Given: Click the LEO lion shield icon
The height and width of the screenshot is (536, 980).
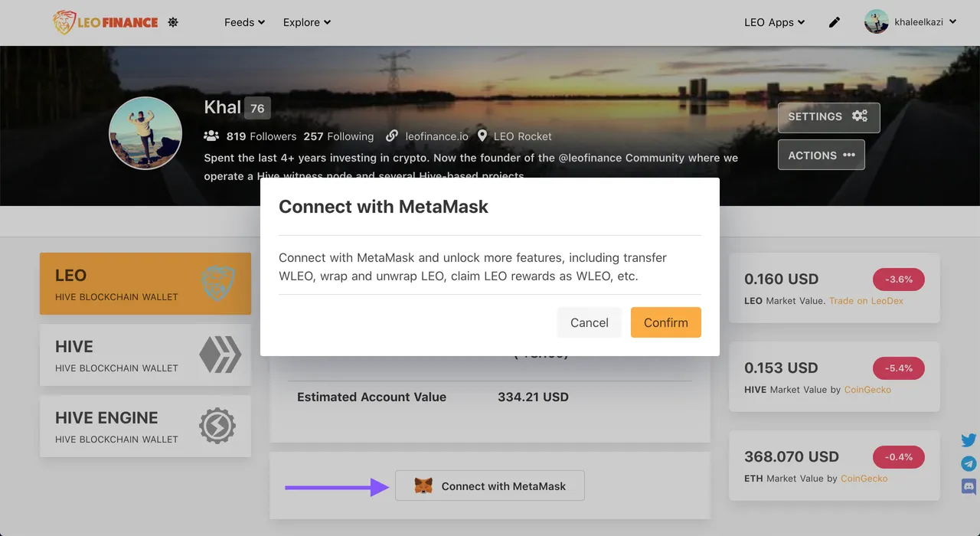Looking at the screenshot, I should point(217,283).
